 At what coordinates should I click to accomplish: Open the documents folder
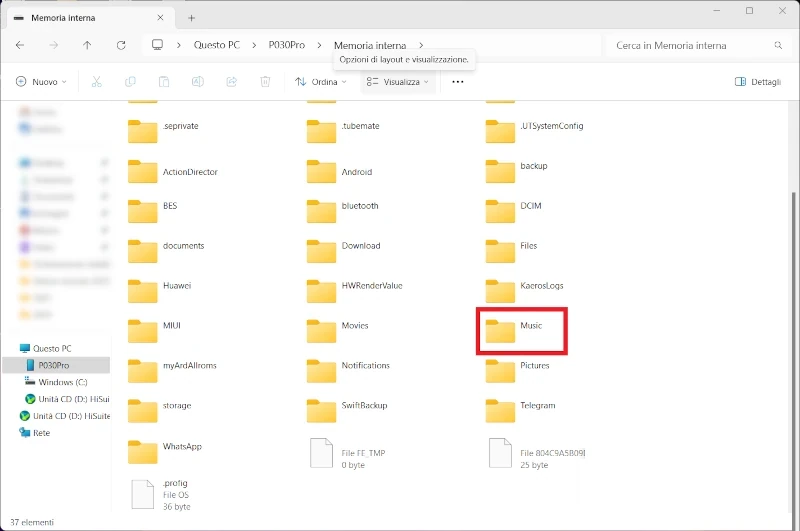166,251
